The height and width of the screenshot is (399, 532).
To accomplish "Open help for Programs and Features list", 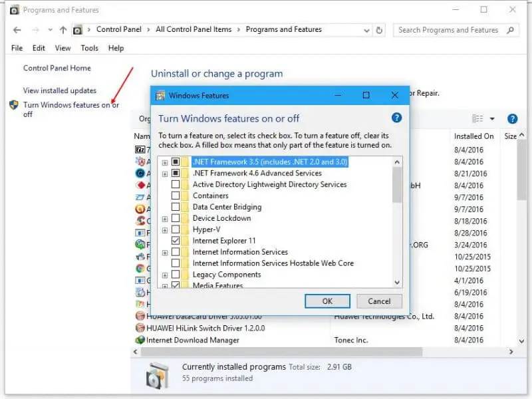I will [x=512, y=119].
